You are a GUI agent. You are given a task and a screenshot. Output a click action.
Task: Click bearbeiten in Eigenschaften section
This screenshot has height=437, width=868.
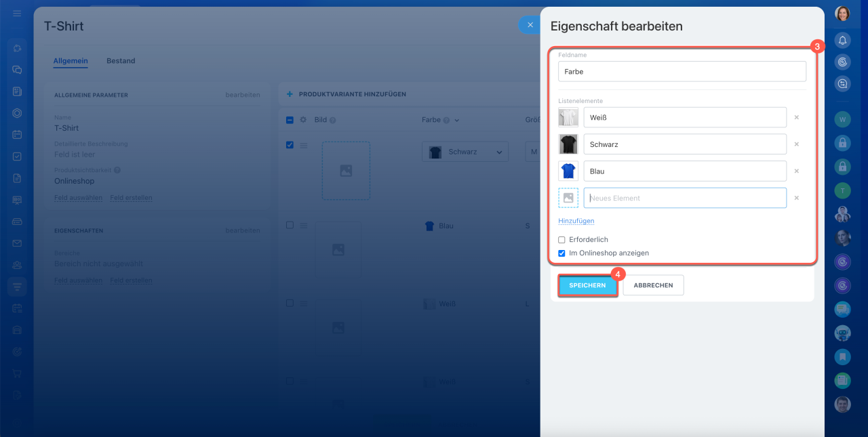tap(243, 230)
